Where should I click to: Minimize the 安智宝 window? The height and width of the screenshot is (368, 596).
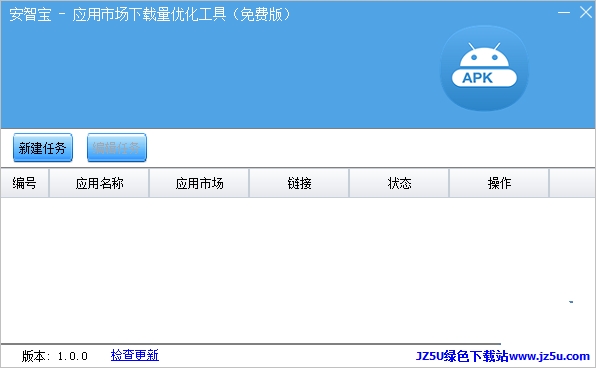pos(564,13)
